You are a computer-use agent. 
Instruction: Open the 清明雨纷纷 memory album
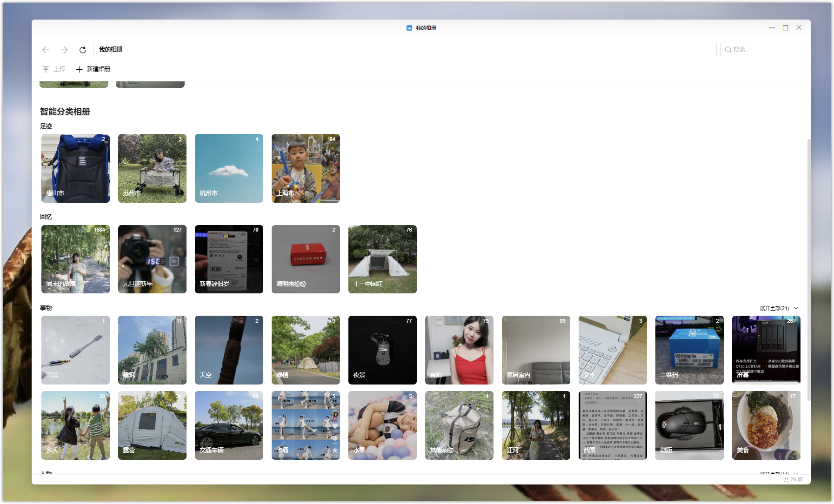tap(306, 259)
